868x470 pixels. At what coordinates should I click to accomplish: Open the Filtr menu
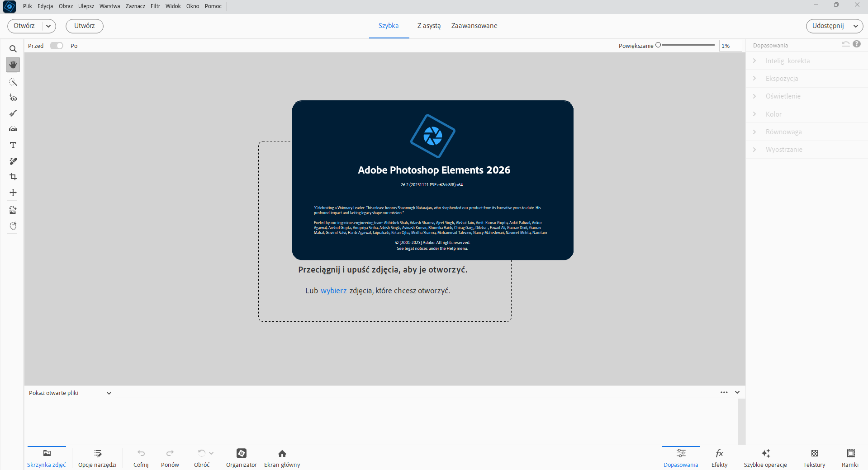pos(155,6)
